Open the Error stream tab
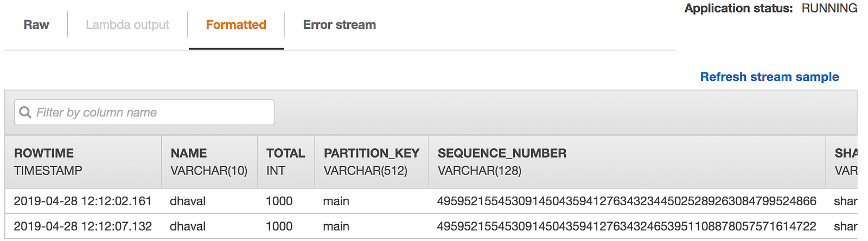This screenshot has height=241, width=868. click(339, 25)
